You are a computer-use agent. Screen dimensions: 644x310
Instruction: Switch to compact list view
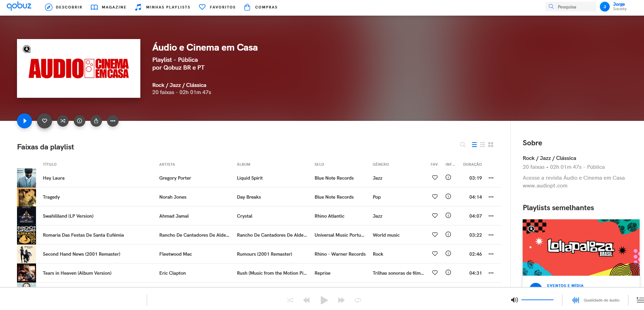tap(474, 145)
